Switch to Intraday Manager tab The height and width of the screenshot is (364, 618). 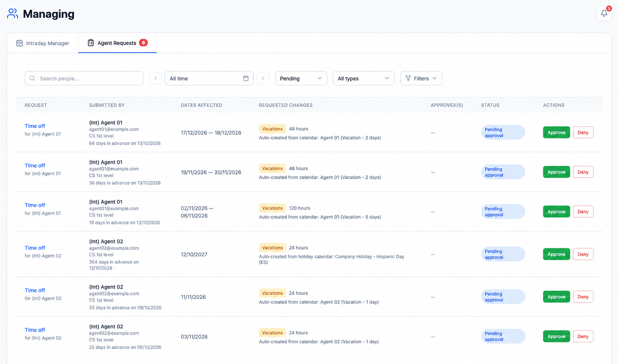pos(43,43)
